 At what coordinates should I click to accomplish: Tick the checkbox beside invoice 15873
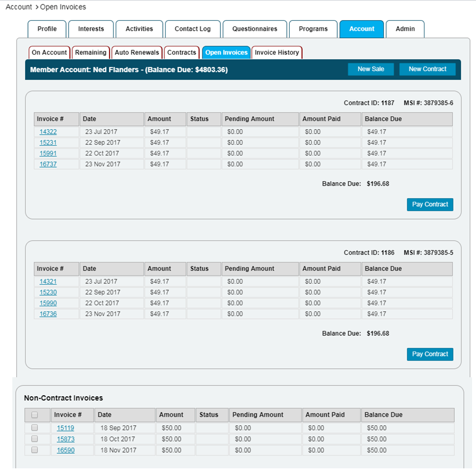coord(35,439)
